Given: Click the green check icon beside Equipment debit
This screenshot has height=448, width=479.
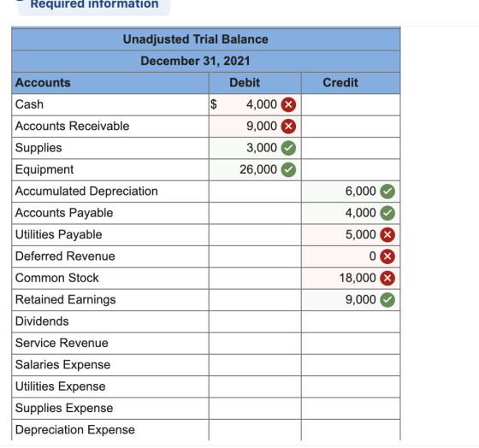Looking at the screenshot, I should (288, 169).
